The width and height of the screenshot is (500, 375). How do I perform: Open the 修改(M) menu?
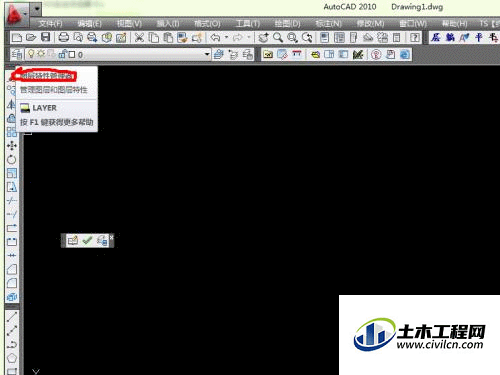coord(370,24)
